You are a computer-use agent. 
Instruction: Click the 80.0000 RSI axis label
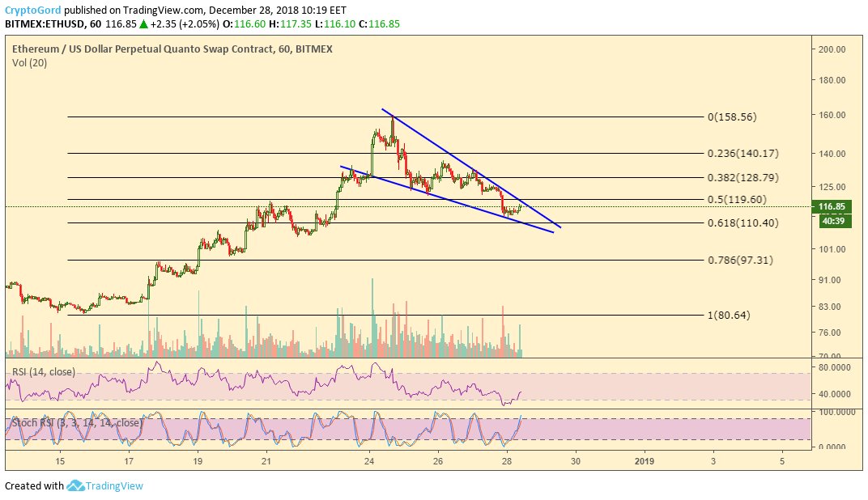(835, 367)
